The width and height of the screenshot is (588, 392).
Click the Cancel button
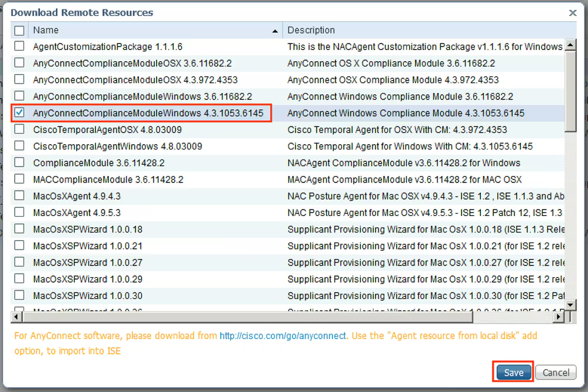coord(556,373)
